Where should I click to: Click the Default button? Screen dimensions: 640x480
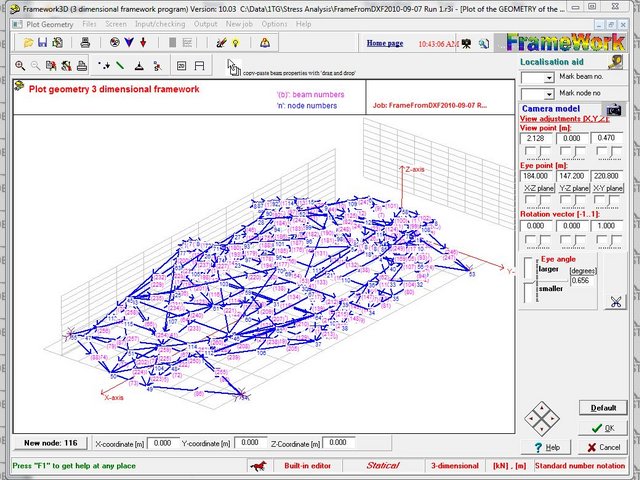602,408
